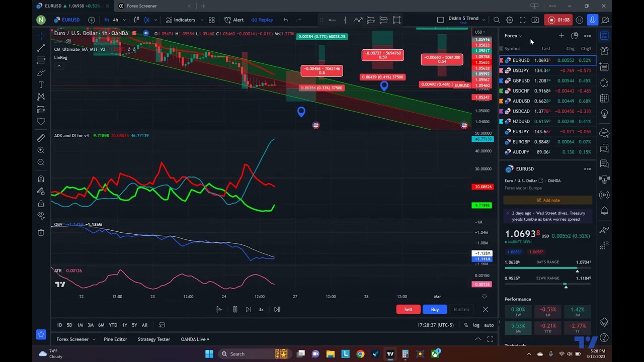The image size is (644, 362).
Task: Select the trend line drawing tool
Action: tap(41, 48)
